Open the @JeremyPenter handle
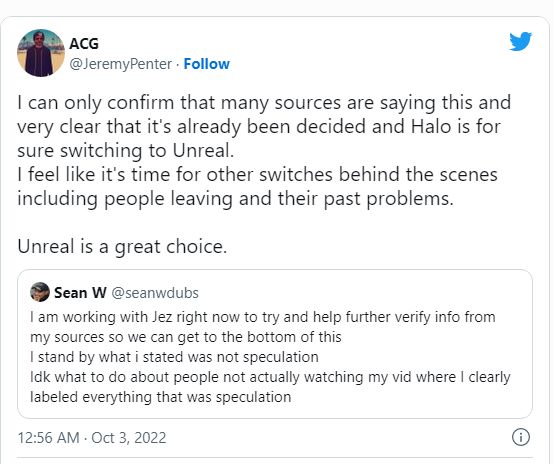554x464 pixels. 121,64
